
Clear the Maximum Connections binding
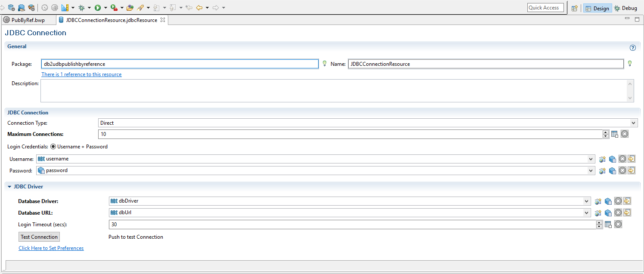(x=625, y=134)
